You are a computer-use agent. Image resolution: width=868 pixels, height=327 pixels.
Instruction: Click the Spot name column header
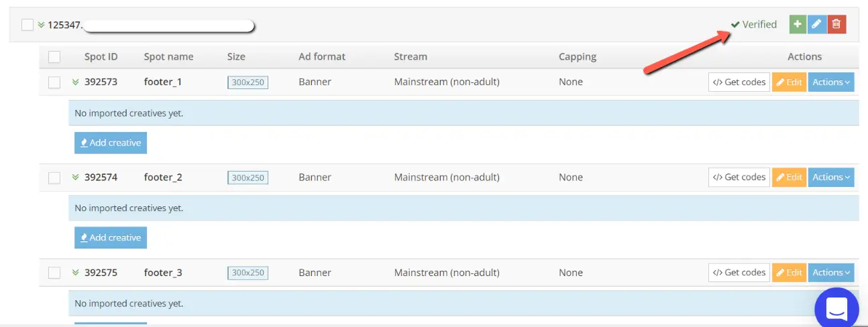[x=168, y=57]
